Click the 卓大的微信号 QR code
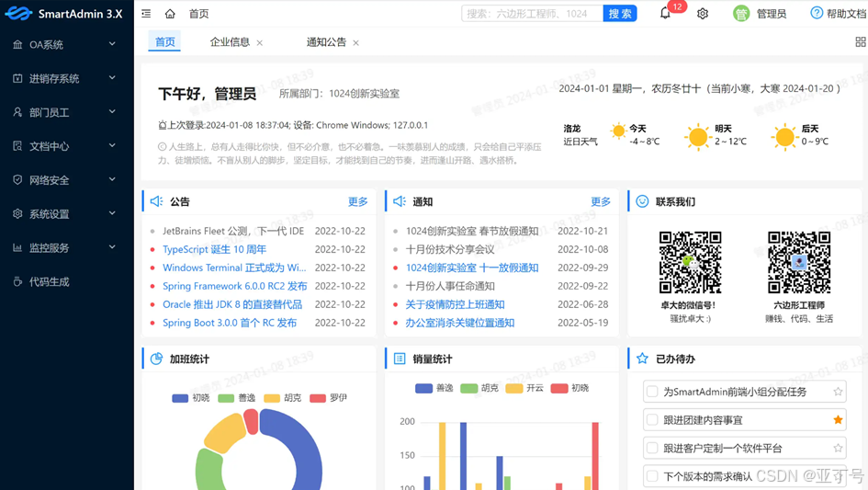The width and height of the screenshot is (868, 490). pyautogui.click(x=690, y=262)
